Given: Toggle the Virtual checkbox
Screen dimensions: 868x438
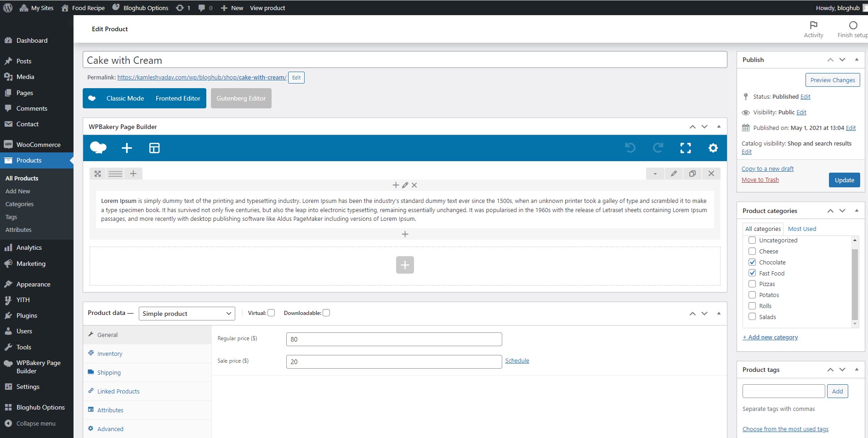Looking at the screenshot, I should pyautogui.click(x=271, y=313).
